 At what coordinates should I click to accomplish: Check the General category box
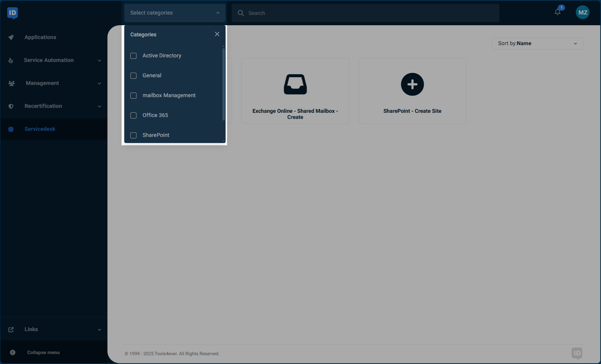(133, 76)
